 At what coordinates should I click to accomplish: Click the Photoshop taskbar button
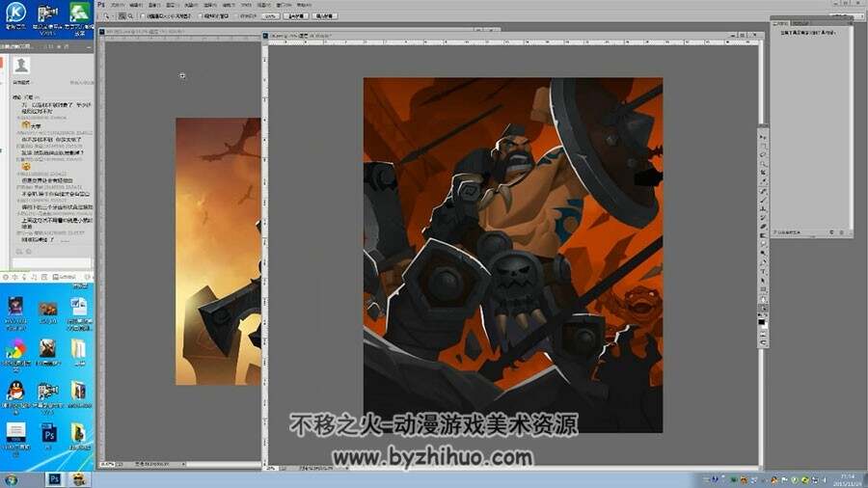click(x=54, y=479)
